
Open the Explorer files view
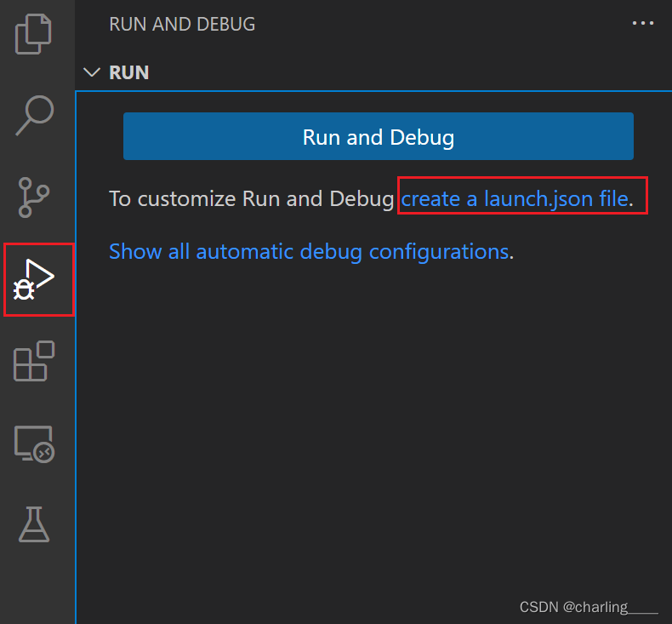(33, 34)
